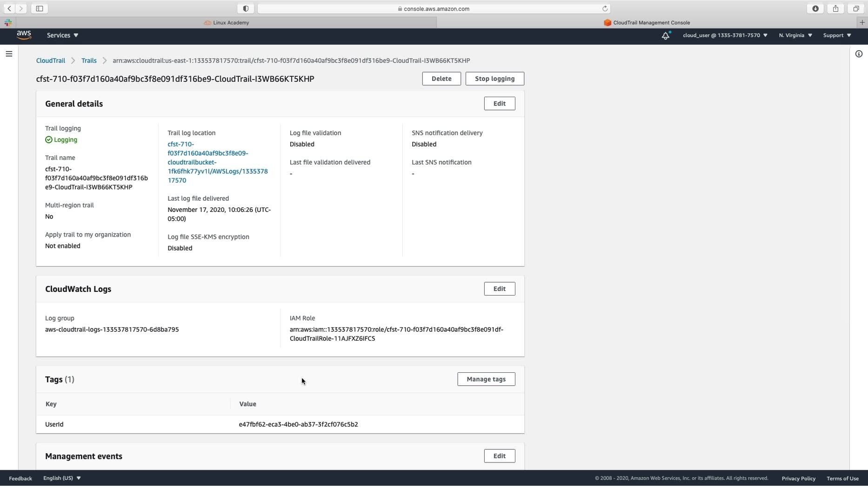Open the trail log location S3 link
The height and width of the screenshot is (488, 868).
click(218, 162)
